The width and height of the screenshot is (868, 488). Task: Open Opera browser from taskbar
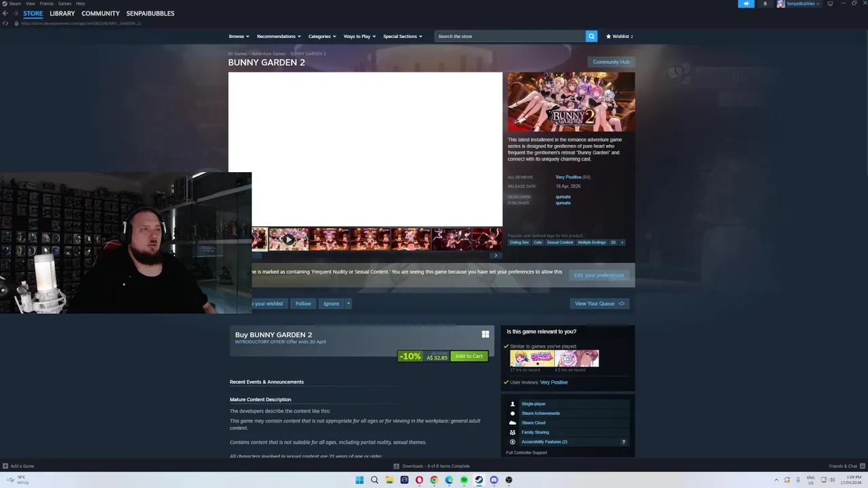pyautogui.click(x=419, y=480)
